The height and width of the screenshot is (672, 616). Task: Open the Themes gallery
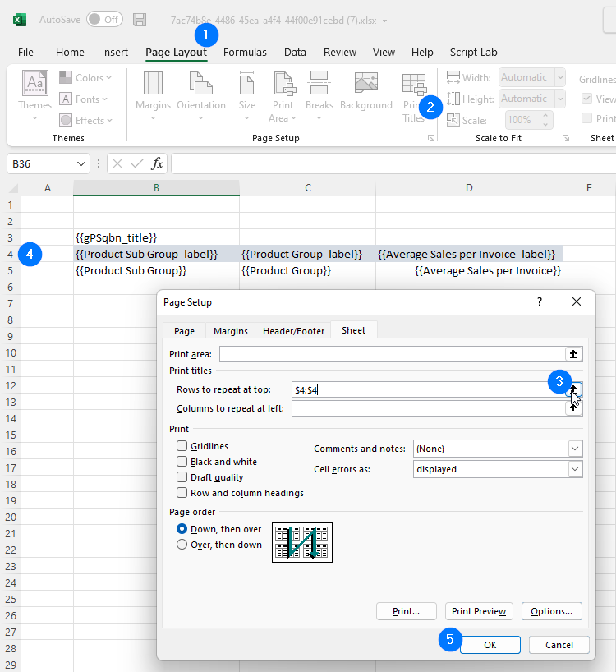tap(34, 95)
